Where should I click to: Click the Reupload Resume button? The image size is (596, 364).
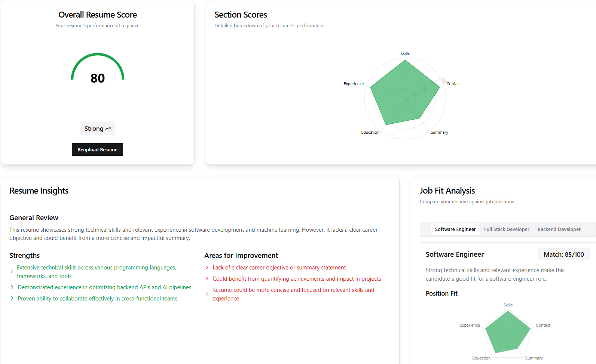[97, 149]
